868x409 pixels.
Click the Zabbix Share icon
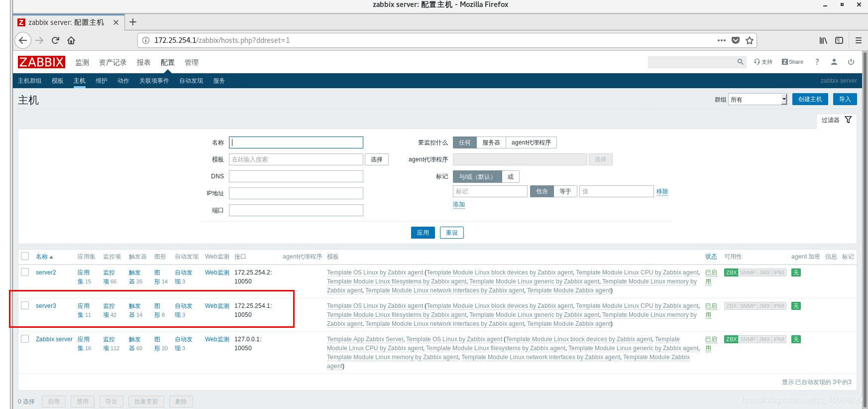(792, 62)
